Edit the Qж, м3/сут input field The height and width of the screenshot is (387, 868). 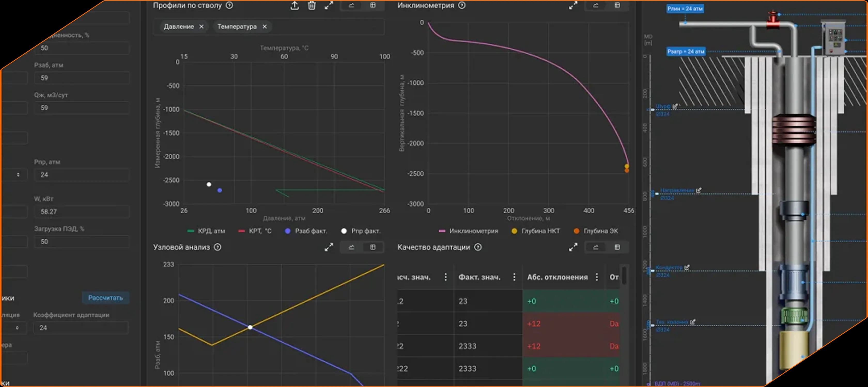coord(82,108)
